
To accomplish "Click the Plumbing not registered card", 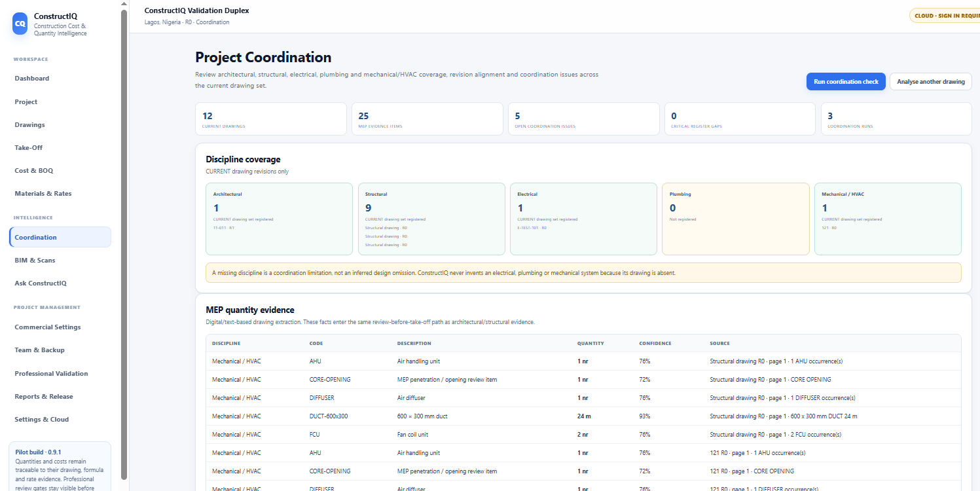I will coord(736,219).
